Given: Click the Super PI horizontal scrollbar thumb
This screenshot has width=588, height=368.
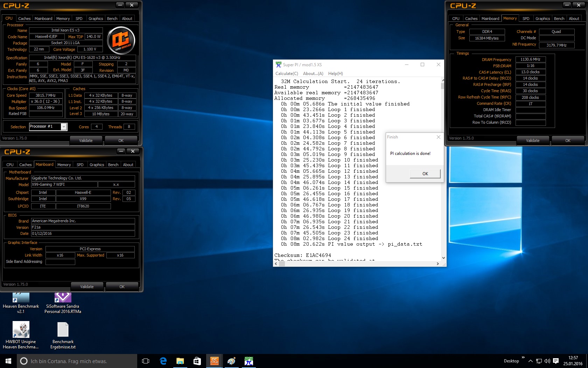Looking at the screenshot, I should point(281,264).
